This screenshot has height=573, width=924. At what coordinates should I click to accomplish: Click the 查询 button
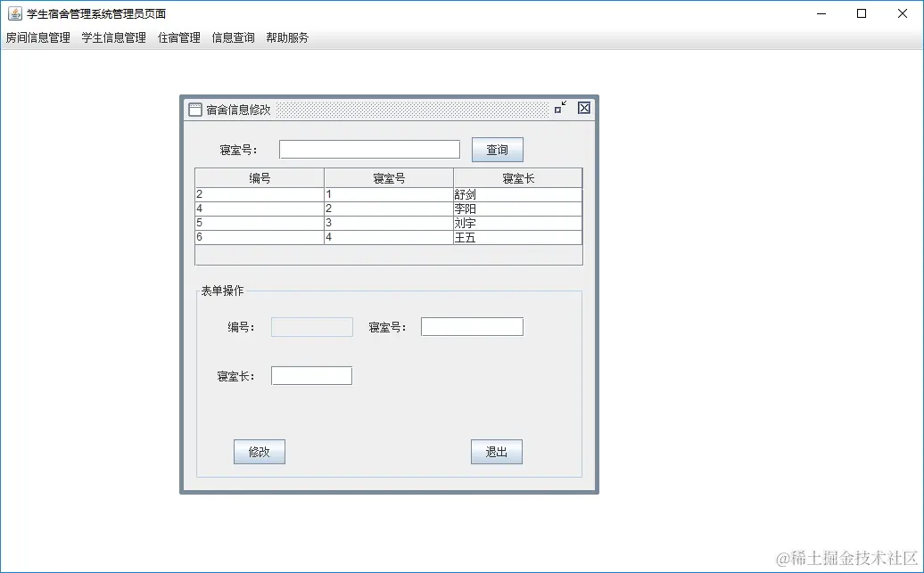(497, 149)
